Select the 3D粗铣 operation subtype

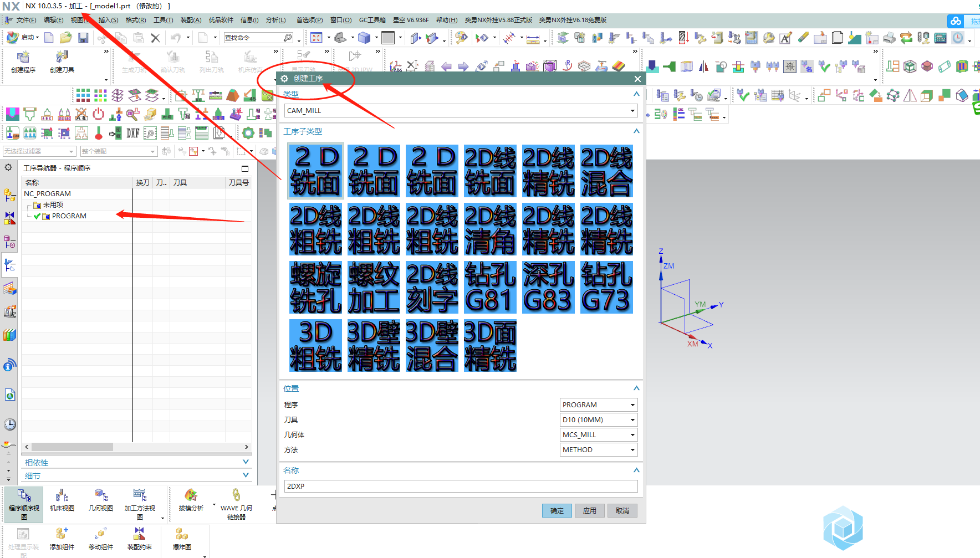[x=315, y=346]
